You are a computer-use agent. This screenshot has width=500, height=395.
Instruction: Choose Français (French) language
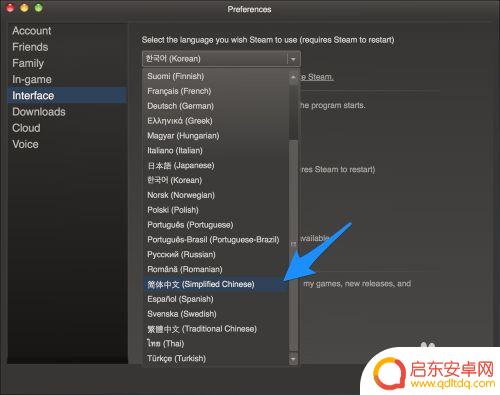[216, 91]
